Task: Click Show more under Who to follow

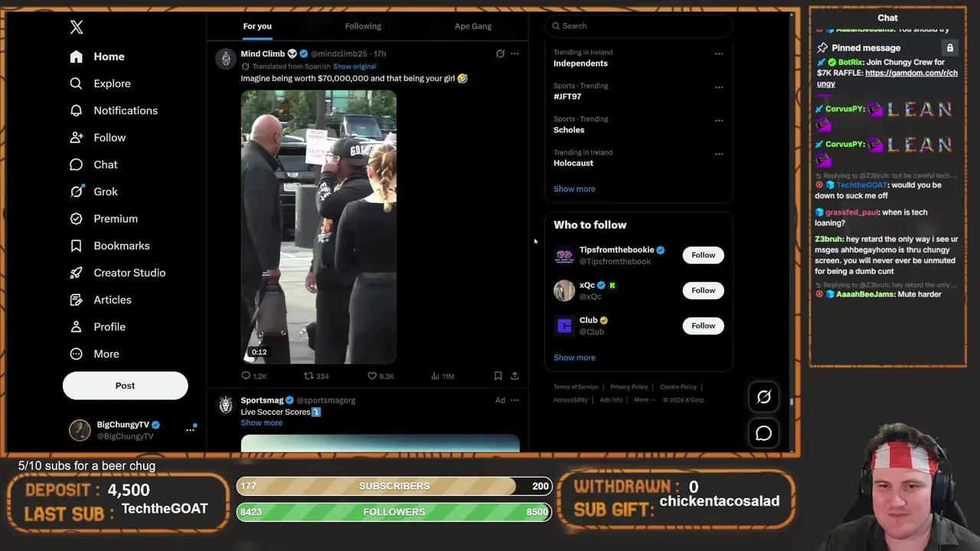Action: 574,357
